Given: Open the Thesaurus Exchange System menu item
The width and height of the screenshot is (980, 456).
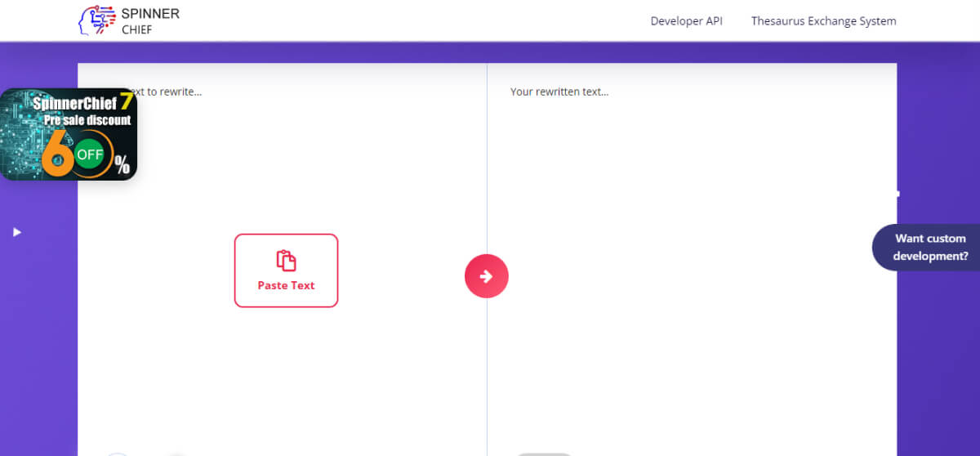Looking at the screenshot, I should [x=823, y=21].
